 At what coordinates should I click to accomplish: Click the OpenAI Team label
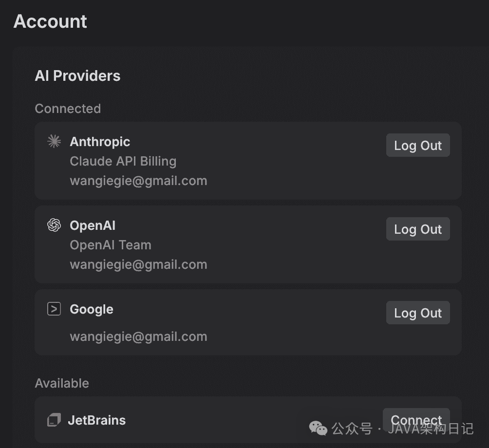(110, 244)
